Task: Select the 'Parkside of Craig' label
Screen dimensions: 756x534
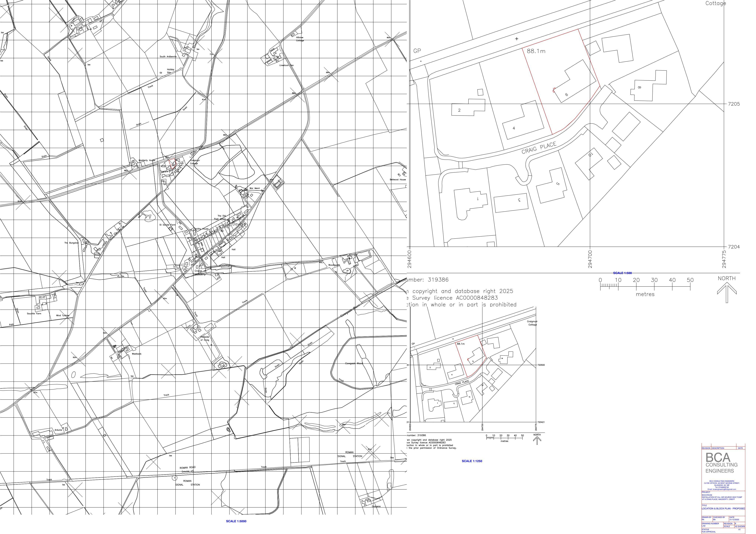Action: [205, 338]
